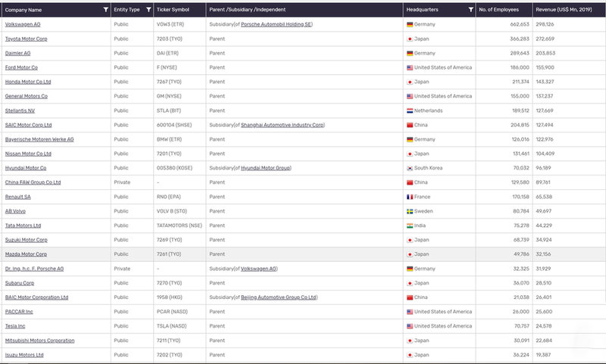Click No. of Employees column header
606x364 pixels.
(498, 10)
